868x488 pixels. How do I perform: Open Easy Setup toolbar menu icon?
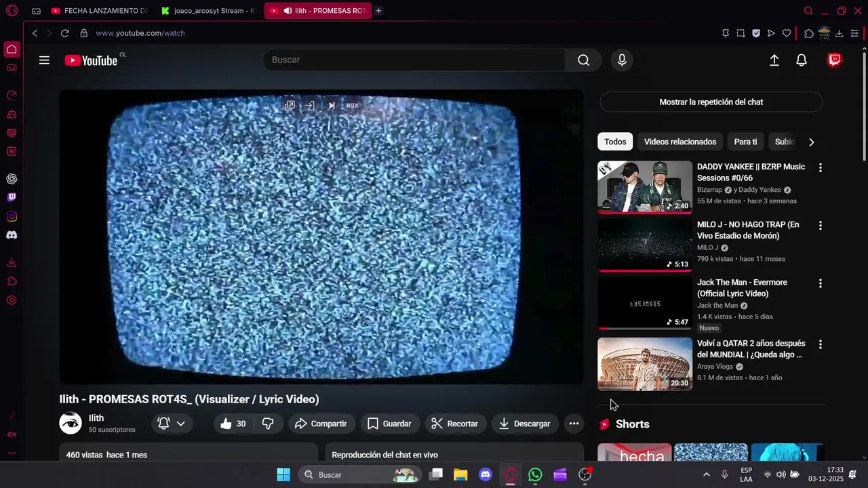coord(854,33)
